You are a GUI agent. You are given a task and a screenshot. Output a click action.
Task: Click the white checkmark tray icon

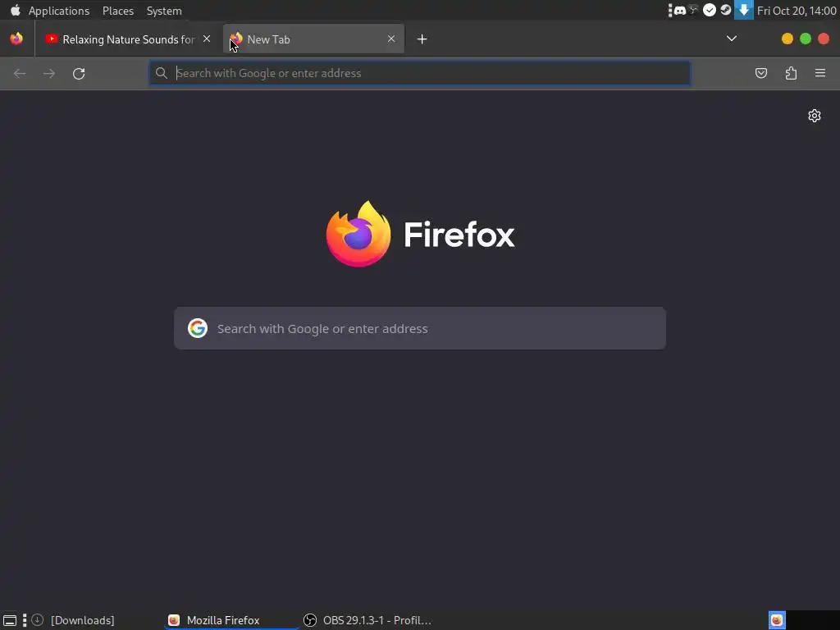710,10
